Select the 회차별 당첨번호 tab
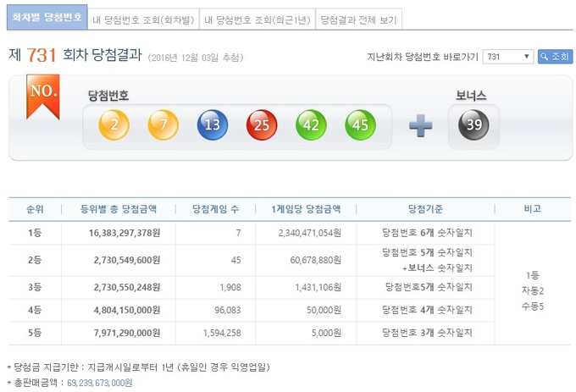Image resolution: width=576 pixels, height=392 pixels. pos(42,18)
